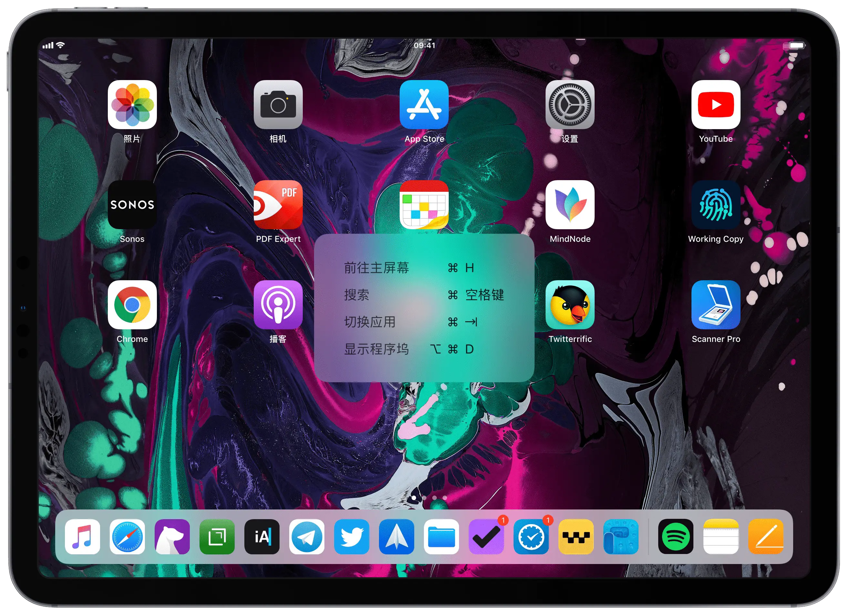Open the Camera app (相机)
This screenshot has width=849, height=616.
pos(278,105)
